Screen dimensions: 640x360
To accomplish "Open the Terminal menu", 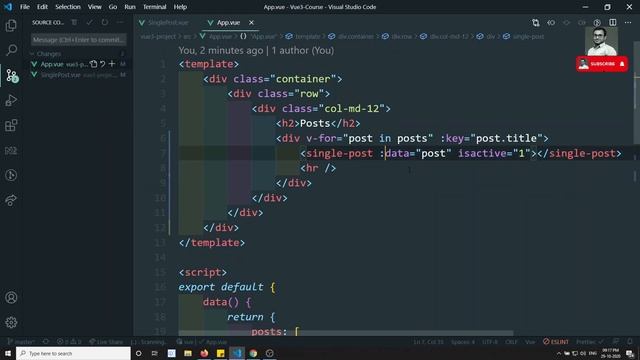I will [x=154, y=7].
